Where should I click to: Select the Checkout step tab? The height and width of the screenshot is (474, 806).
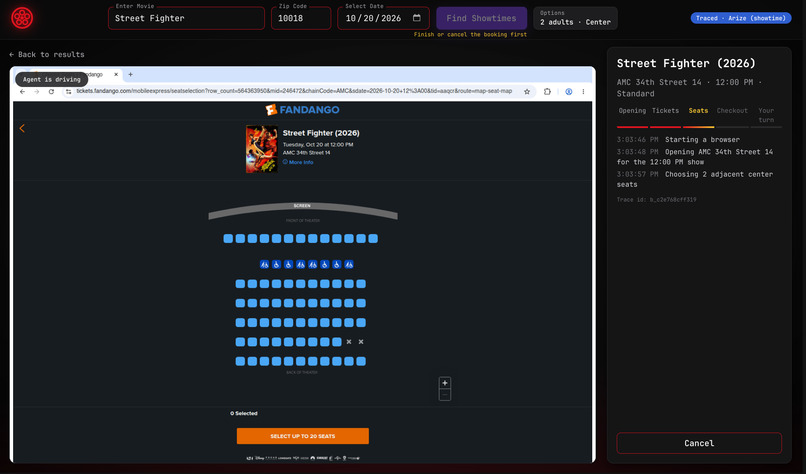(x=732, y=111)
